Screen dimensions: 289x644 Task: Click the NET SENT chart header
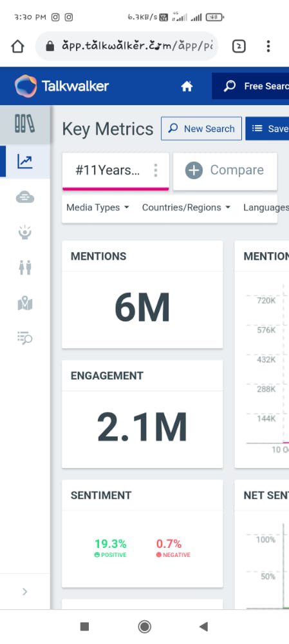point(266,495)
